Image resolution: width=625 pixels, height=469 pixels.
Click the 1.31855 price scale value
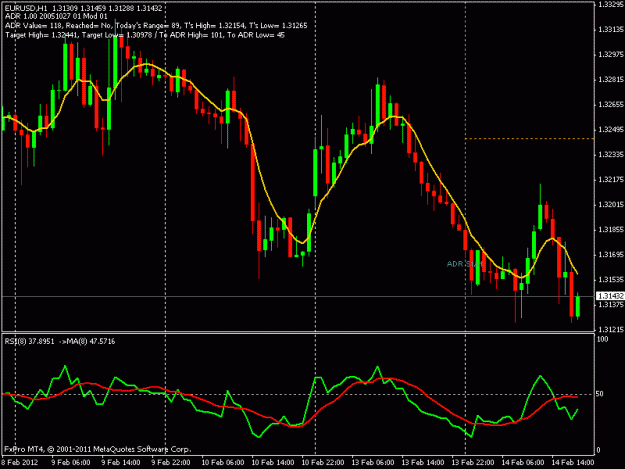[x=611, y=230]
